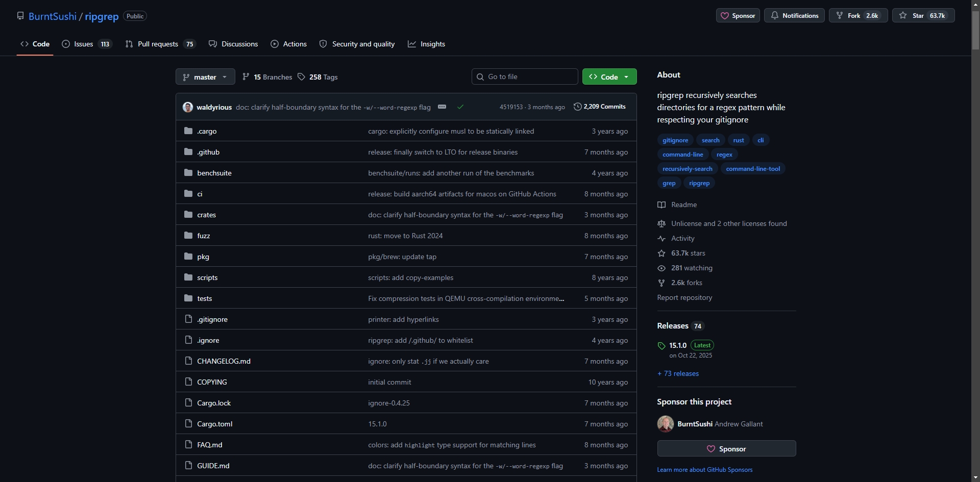Image resolution: width=980 pixels, height=482 pixels.
Task: Open the .ignore file name
Action: point(208,340)
